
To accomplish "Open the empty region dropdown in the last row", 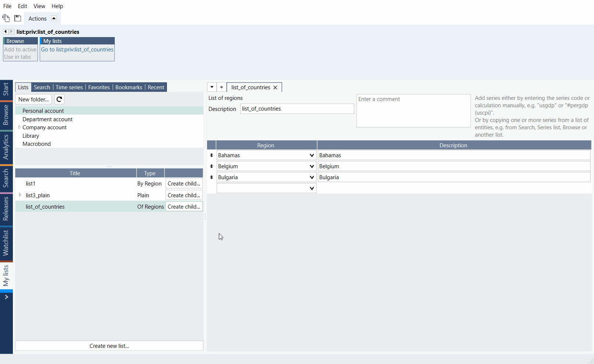I will (x=312, y=188).
